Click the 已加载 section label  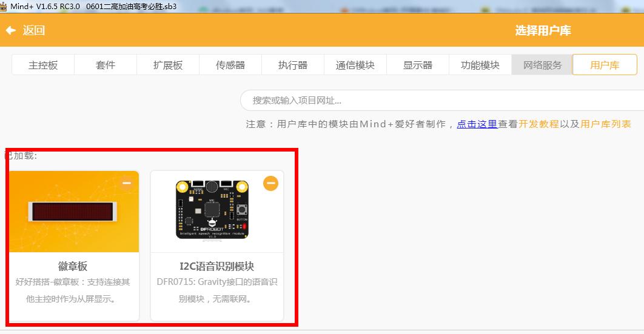[x=21, y=156]
